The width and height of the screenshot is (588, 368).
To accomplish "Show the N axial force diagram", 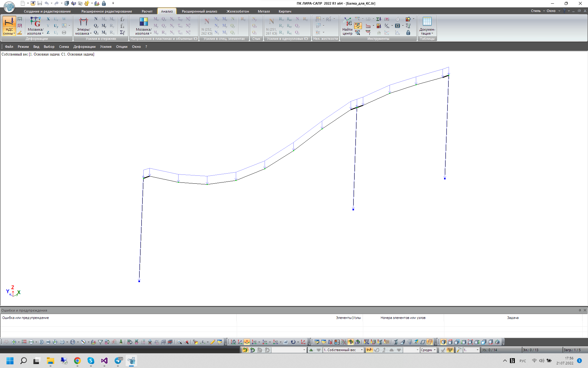I will coord(96,19).
